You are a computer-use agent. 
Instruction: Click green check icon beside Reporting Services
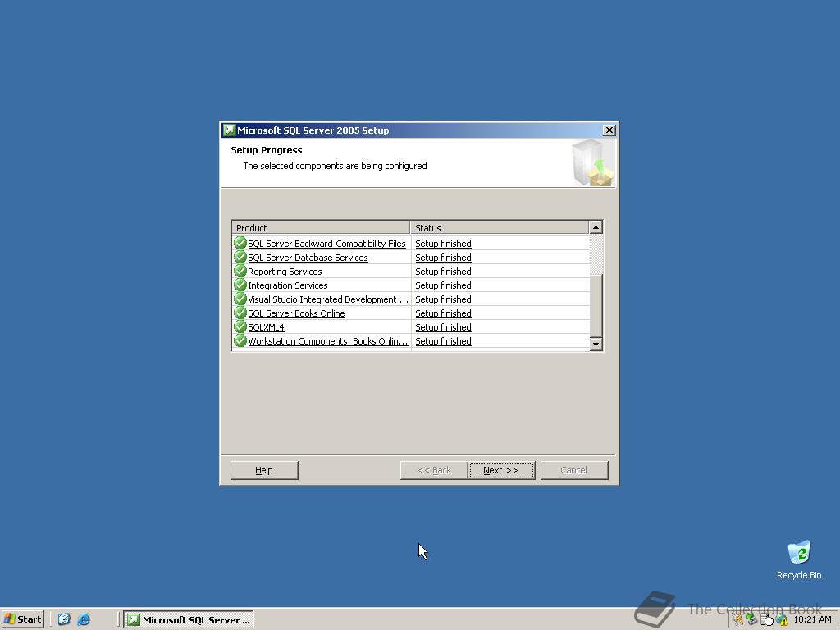tap(240, 271)
